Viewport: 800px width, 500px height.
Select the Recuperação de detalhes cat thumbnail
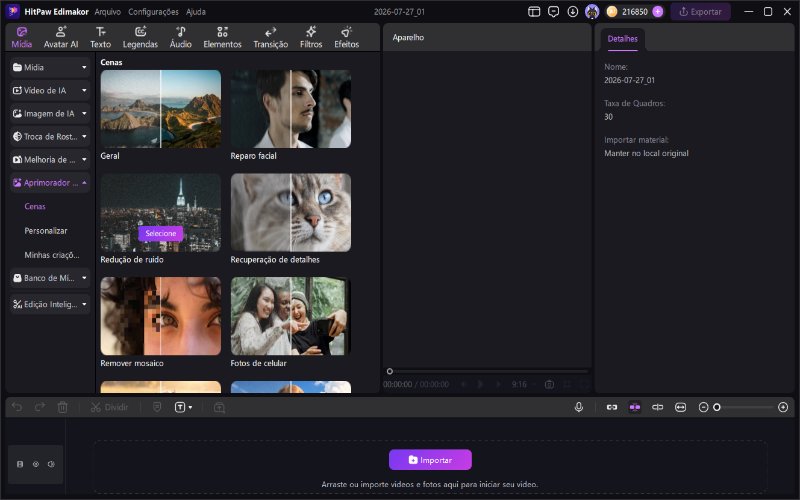[x=291, y=212]
